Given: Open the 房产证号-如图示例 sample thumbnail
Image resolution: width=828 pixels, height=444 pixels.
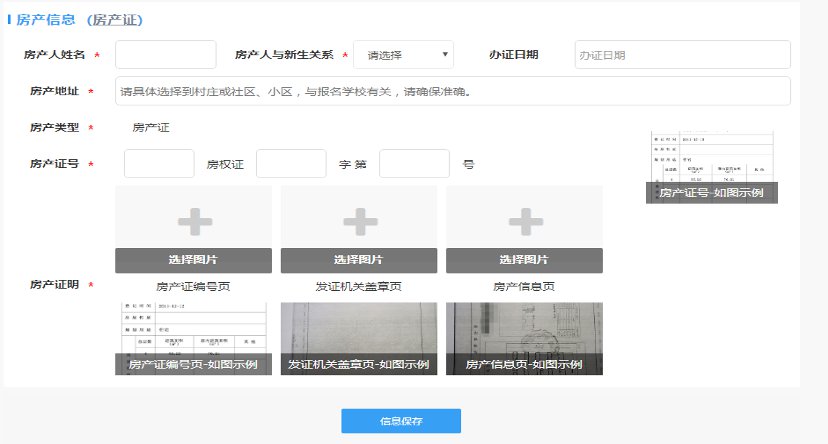Looking at the screenshot, I should pyautogui.click(x=711, y=167).
